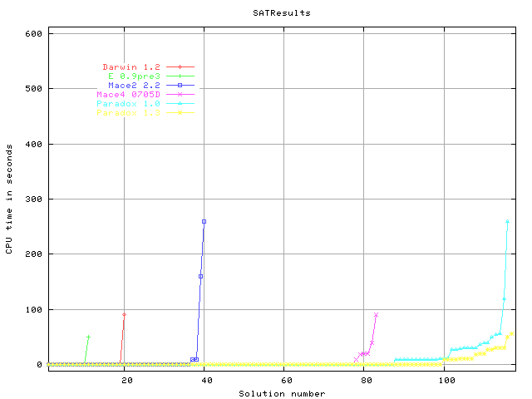Click the green E plus-sign peak data point
532x399 pixels.
[89, 337]
